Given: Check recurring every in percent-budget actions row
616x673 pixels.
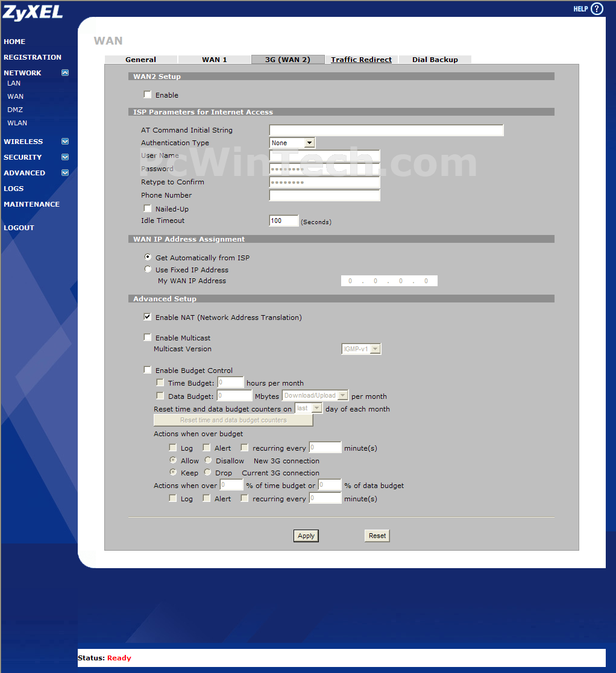Looking at the screenshot, I should [x=245, y=498].
